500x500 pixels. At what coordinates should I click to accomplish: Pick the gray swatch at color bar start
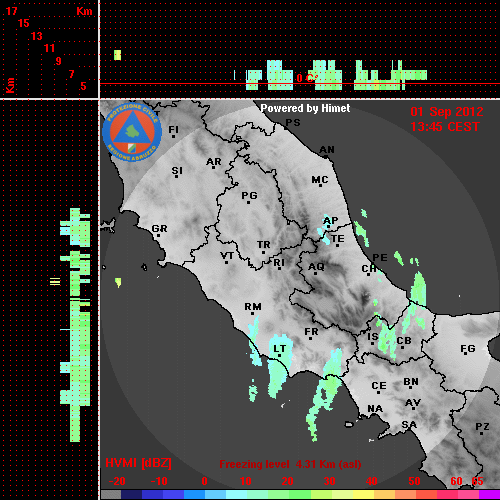pos(111,494)
